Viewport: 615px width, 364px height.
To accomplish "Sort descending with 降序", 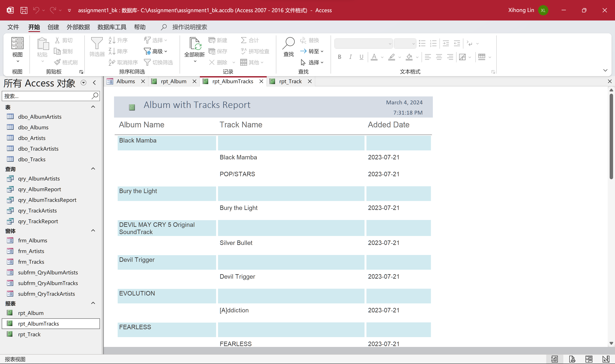I will click(x=118, y=51).
